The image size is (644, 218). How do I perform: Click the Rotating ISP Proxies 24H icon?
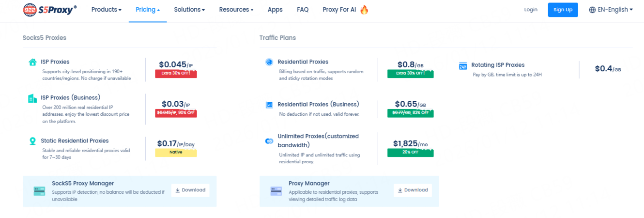462,66
